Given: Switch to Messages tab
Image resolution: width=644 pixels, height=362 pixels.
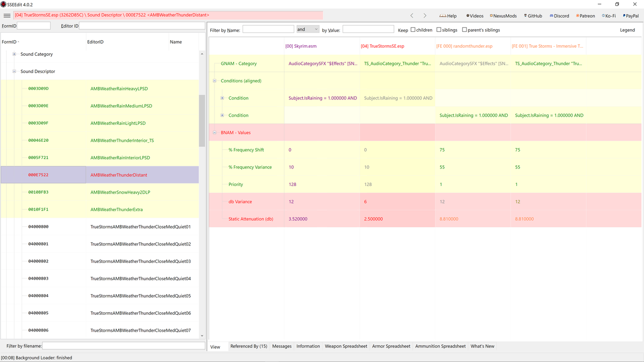Looking at the screenshot, I should pyautogui.click(x=282, y=346).
